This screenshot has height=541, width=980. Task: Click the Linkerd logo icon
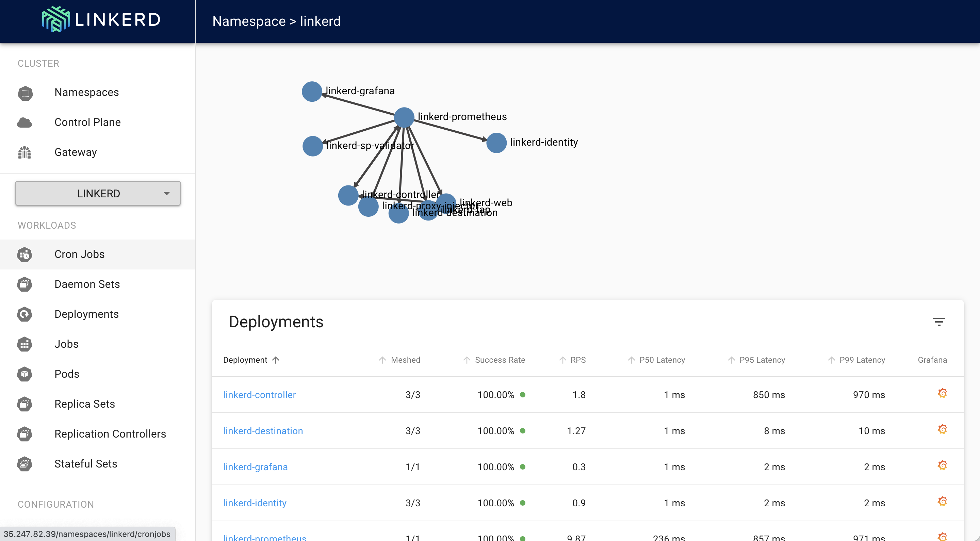56,19
